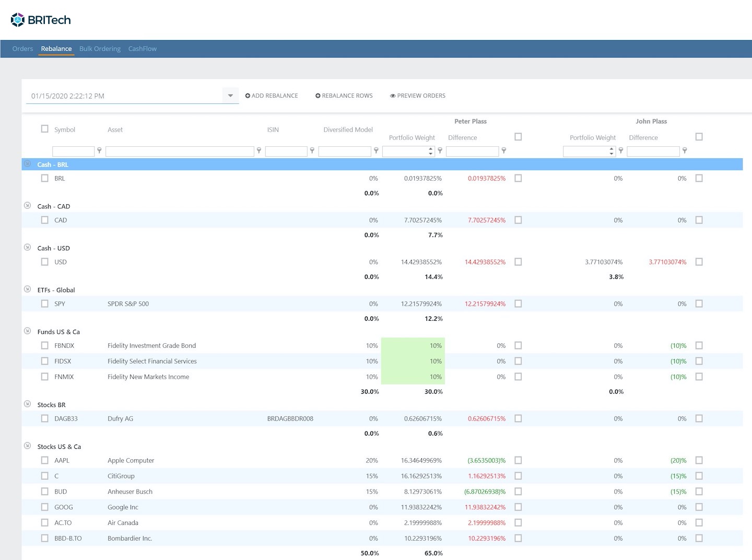This screenshot has width=752, height=560.
Task: Click the green 10% cell for FIDSX
Action: (413, 361)
